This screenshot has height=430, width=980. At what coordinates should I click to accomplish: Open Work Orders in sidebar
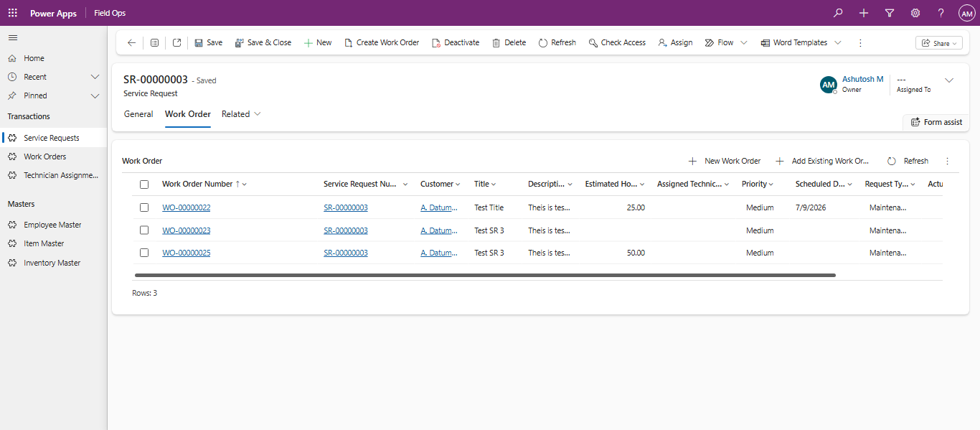pyautogui.click(x=54, y=156)
